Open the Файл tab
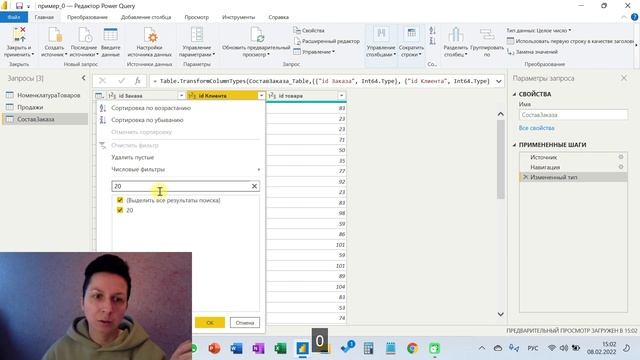This screenshot has height=360, width=640. coord(14,17)
